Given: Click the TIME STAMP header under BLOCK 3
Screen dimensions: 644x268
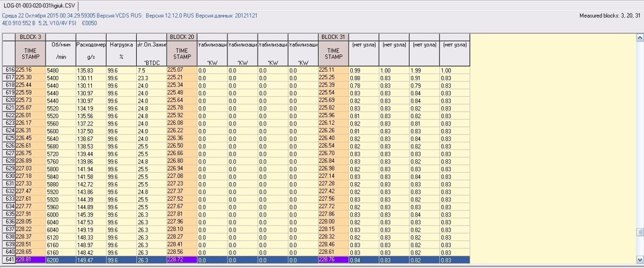Looking at the screenshot, I should (x=30, y=54).
